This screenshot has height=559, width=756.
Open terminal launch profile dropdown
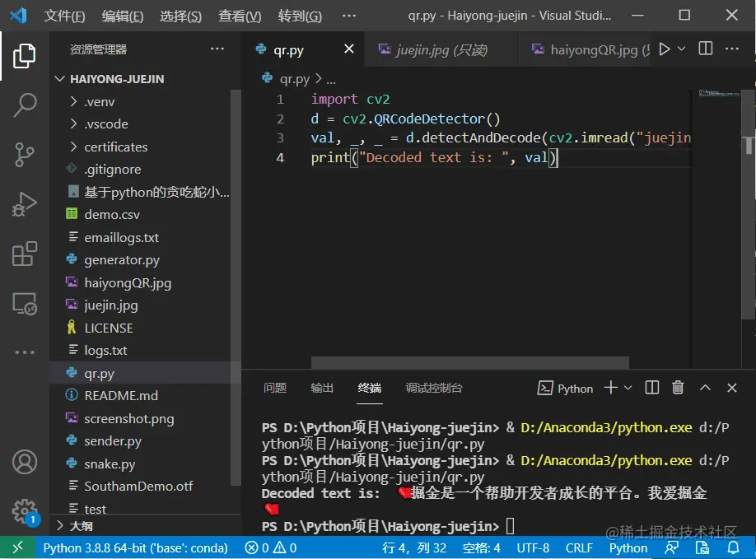tap(628, 388)
